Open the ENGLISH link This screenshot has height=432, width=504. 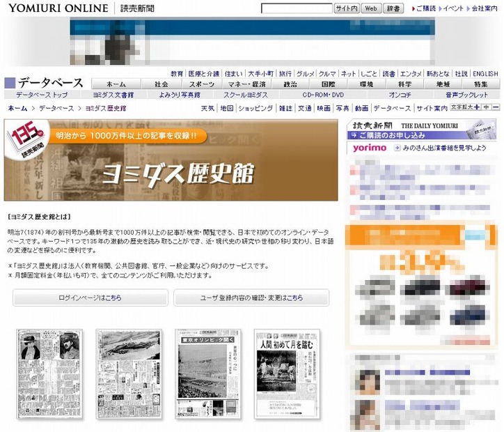[485, 74]
